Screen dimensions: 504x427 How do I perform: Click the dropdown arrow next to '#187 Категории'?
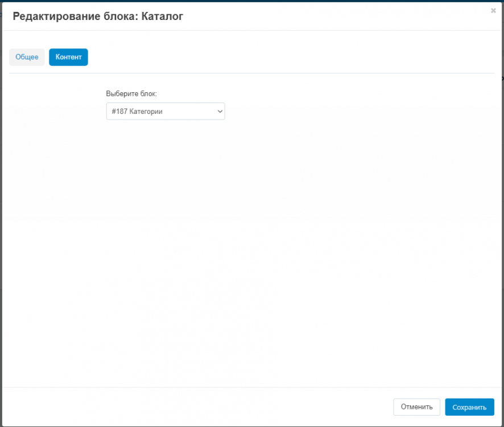(x=220, y=111)
